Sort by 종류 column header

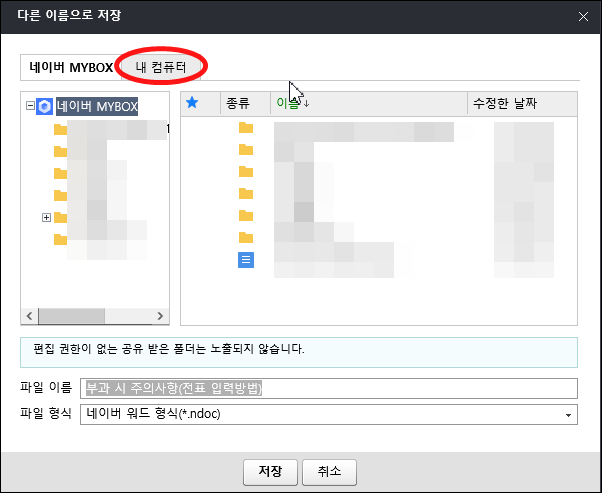pos(245,103)
